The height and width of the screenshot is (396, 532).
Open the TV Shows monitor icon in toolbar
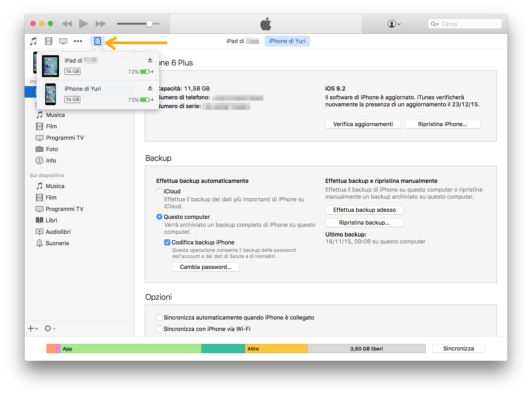(63, 41)
